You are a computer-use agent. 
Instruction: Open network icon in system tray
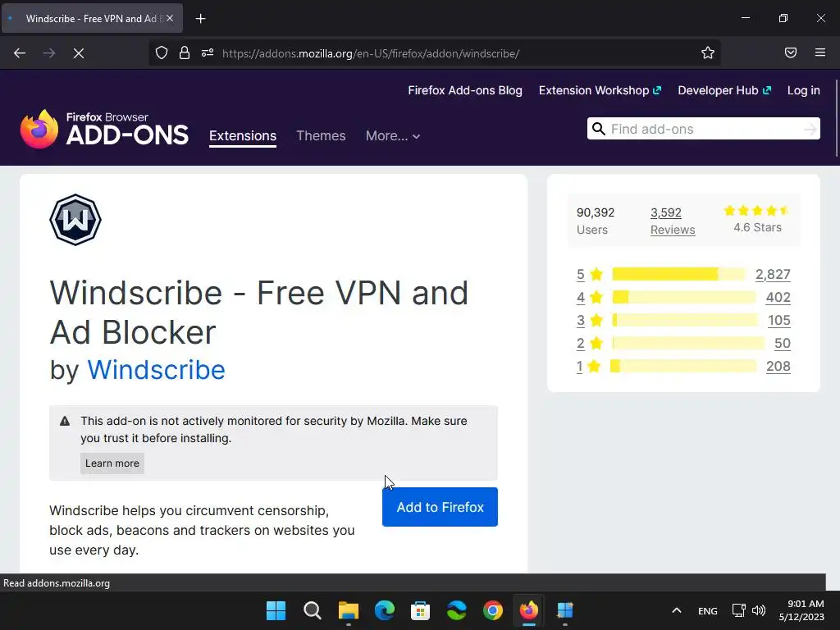(x=739, y=610)
